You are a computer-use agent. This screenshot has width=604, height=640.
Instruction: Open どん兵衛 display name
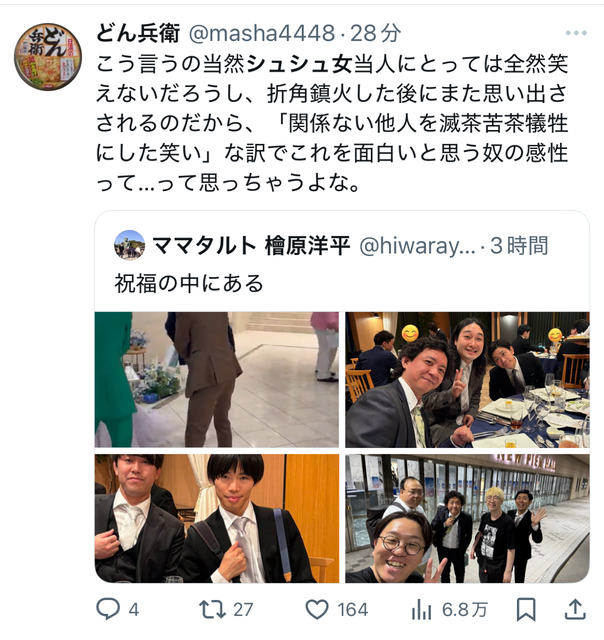tap(138, 33)
